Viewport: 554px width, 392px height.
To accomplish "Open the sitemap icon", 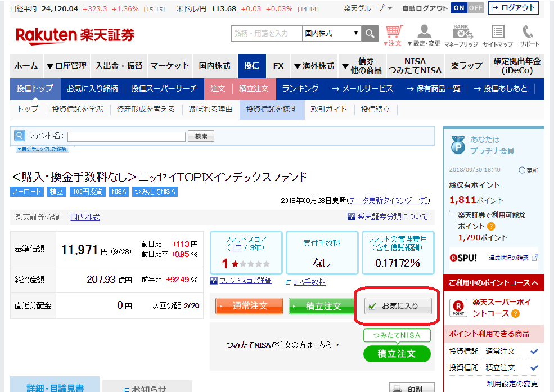I will click(498, 34).
